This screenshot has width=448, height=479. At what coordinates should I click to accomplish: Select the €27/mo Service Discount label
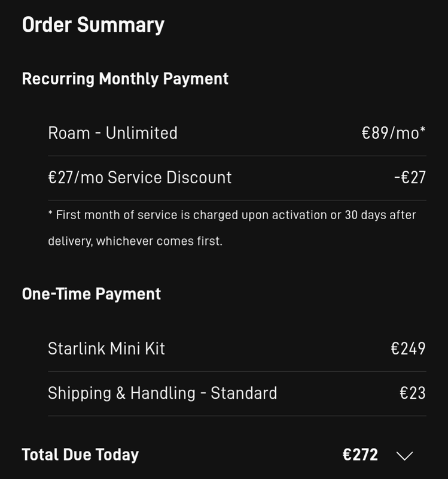point(139,178)
